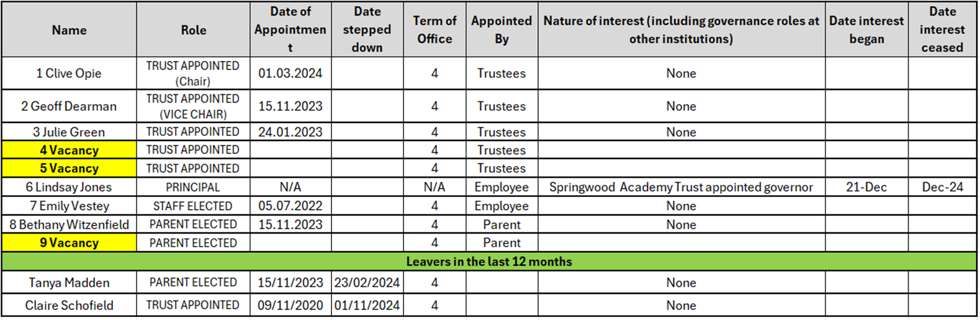Select the Dec-24 interest ceased cell
Screen dimensions: 980x320
(x=942, y=187)
